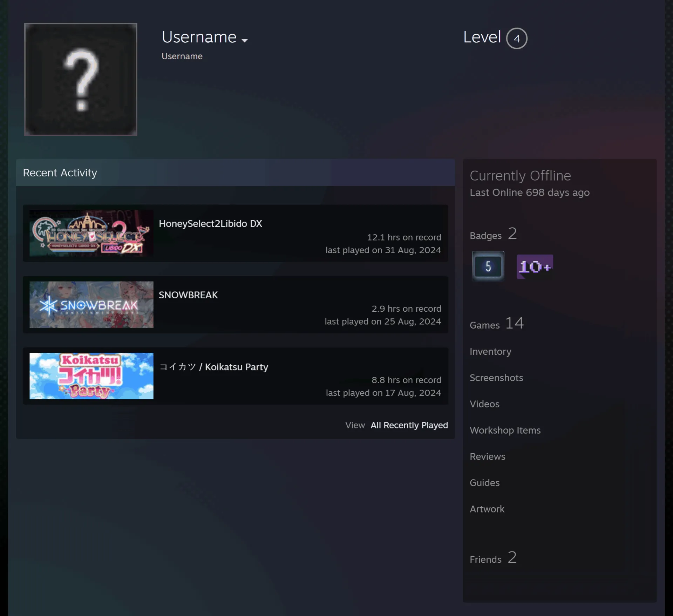Open the Friends 2 list
This screenshot has width=673, height=616.
(493, 558)
